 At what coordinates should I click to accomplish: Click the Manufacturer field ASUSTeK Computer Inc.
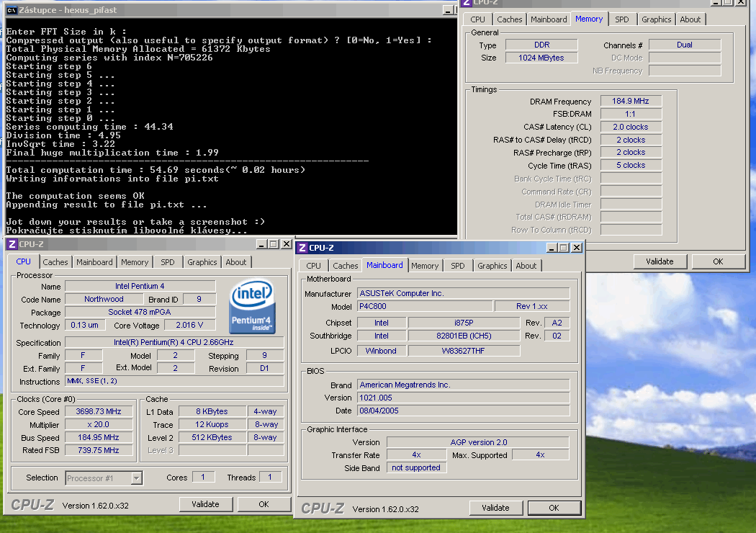464,293
